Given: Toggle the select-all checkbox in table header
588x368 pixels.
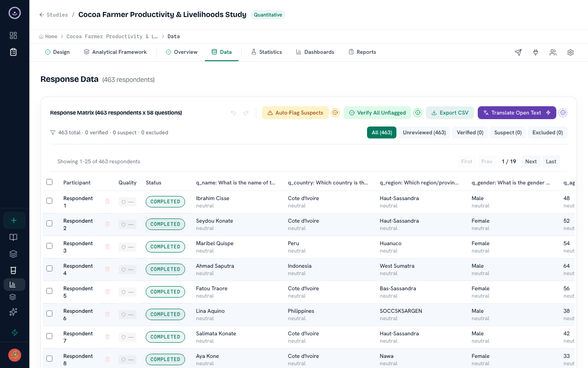Looking at the screenshot, I should [50, 182].
